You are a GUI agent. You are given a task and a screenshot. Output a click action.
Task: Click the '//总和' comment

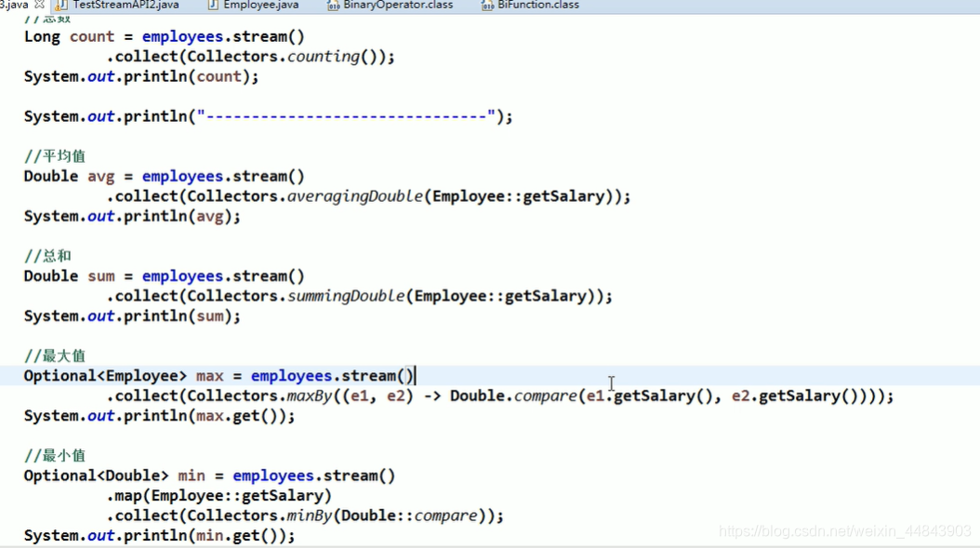click(x=48, y=256)
